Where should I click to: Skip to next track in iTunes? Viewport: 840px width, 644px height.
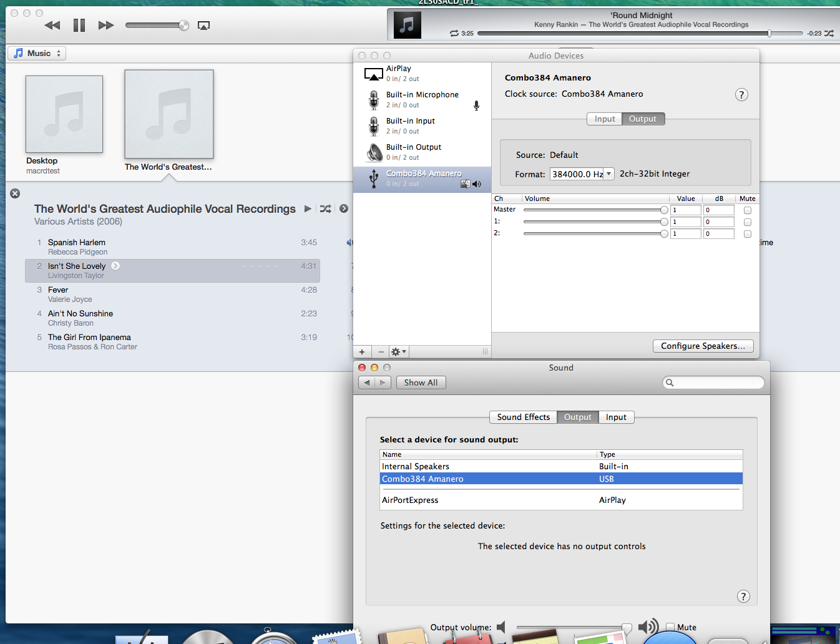(106, 25)
